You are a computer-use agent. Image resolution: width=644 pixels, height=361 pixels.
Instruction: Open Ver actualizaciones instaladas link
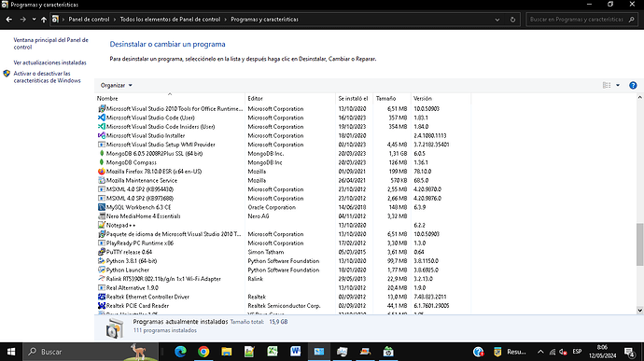49,62
